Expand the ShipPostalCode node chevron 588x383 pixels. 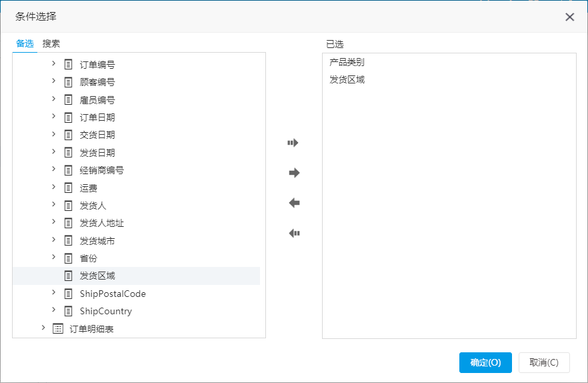click(53, 292)
